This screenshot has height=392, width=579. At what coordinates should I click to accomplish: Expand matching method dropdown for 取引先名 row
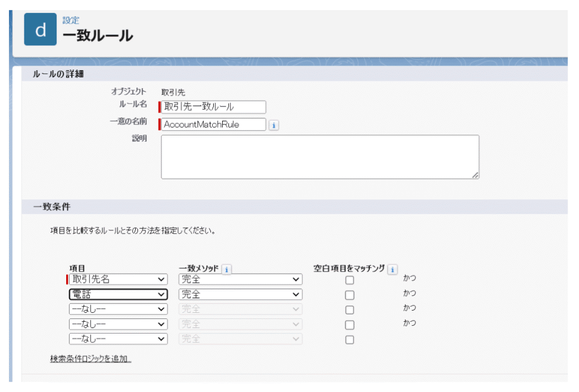click(x=240, y=279)
